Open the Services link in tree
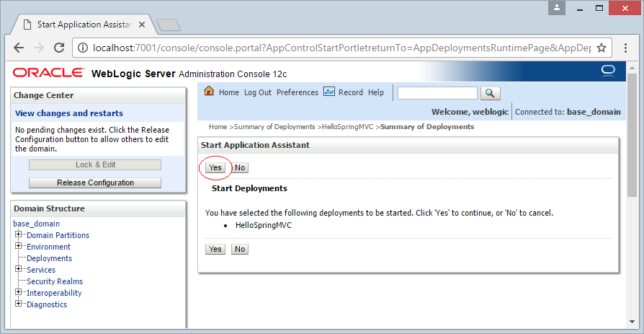 click(x=41, y=270)
